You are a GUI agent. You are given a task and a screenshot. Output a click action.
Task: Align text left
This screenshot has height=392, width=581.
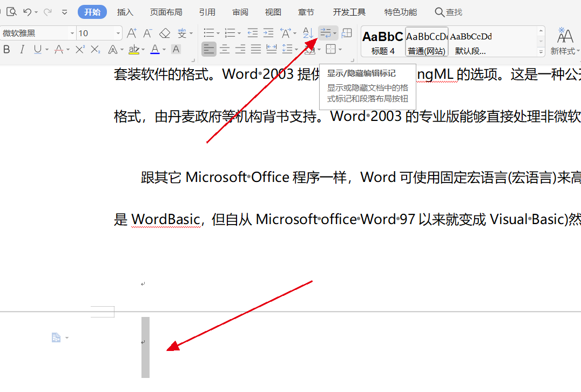(x=209, y=49)
